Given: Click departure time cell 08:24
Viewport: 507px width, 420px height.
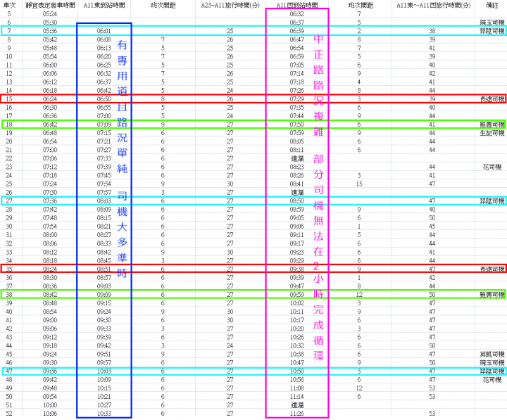Looking at the screenshot, I should [50, 269].
